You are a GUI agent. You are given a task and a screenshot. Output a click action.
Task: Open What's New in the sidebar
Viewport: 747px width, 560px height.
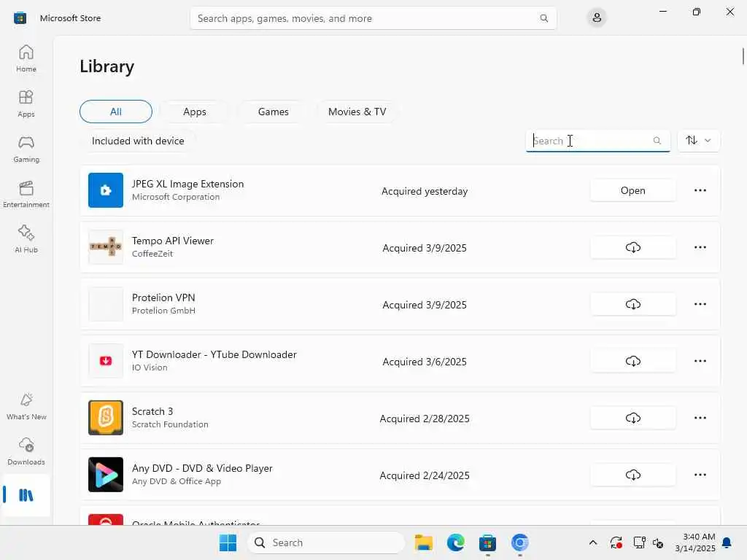tap(26, 406)
